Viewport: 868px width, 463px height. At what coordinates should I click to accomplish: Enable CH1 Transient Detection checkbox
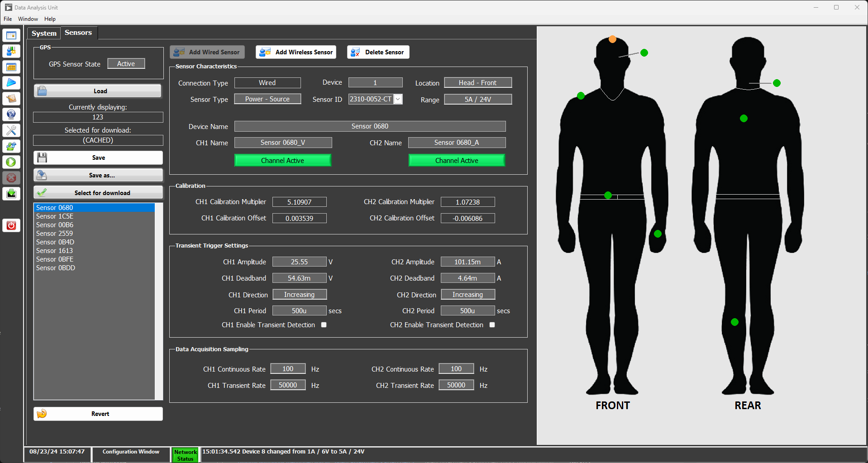tap(324, 325)
